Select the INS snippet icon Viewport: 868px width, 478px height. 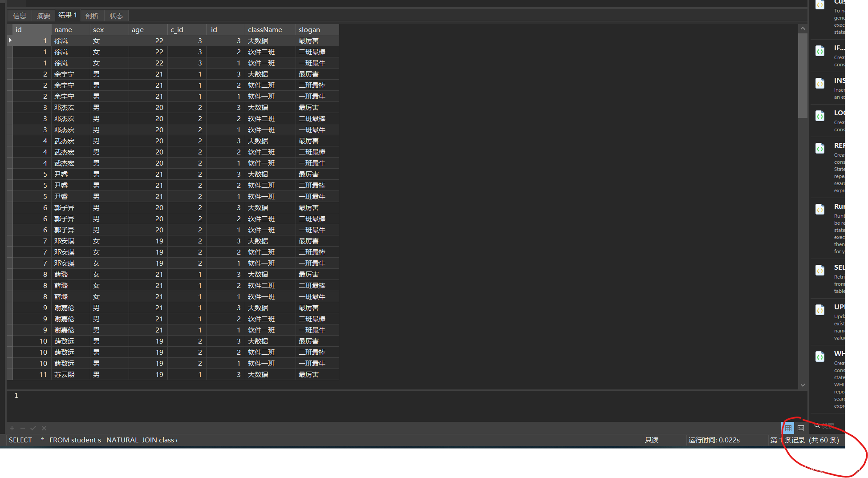point(820,84)
